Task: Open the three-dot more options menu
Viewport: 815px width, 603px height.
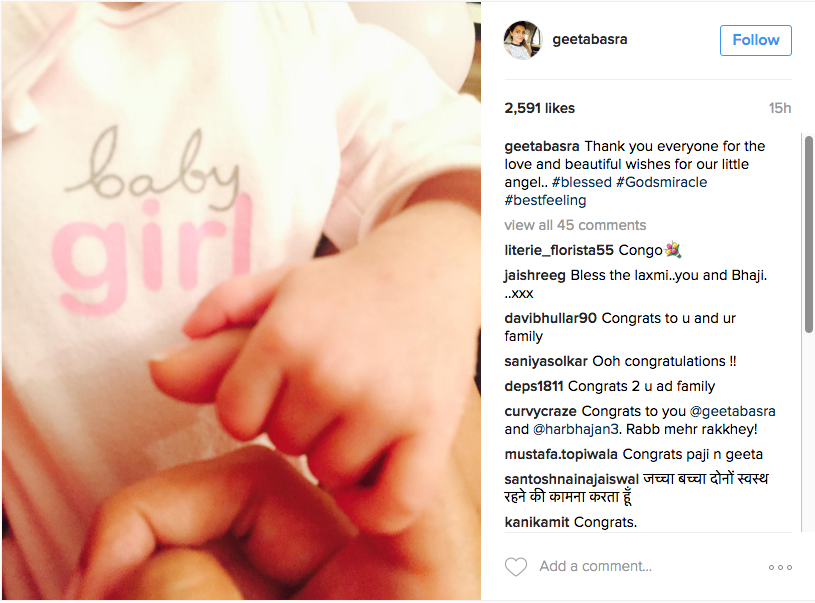Action: (x=780, y=567)
